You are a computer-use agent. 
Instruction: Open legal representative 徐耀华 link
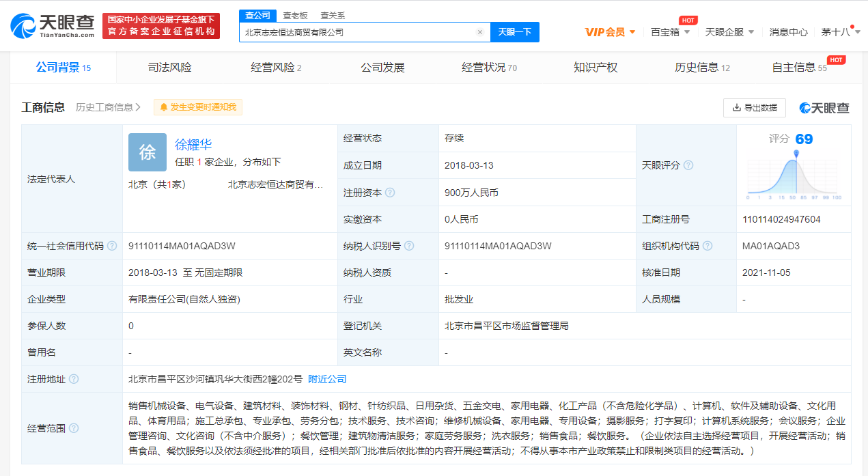click(193, 144)
